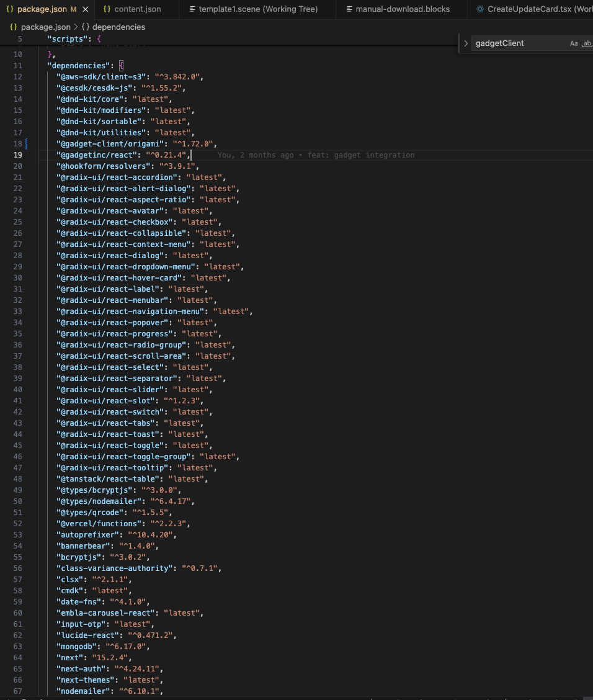
Task: Click the git blame note "feat: gadget integration"
Action: [x=361, y=155]
